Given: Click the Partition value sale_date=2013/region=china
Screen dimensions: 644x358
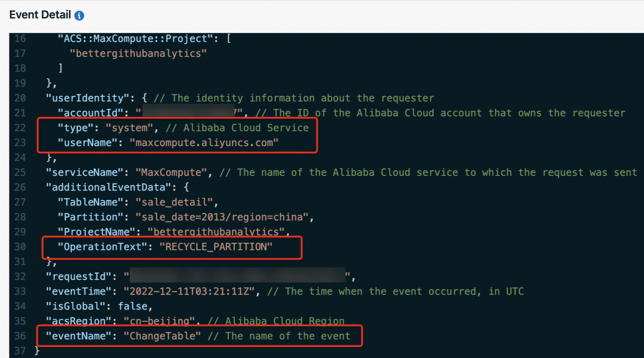Looking at the screenshot, I should [222, 217].
